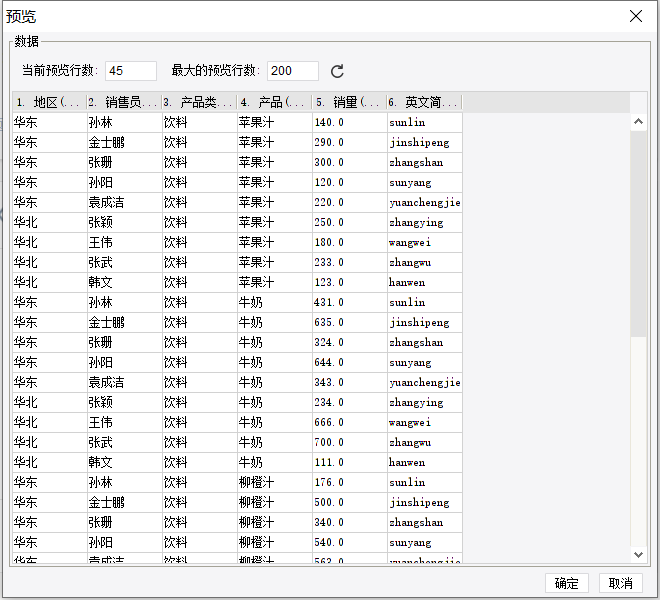Click the cell with value 250.0
The height and width of the screenshot is (600, 660).
(x=349, y=222)
